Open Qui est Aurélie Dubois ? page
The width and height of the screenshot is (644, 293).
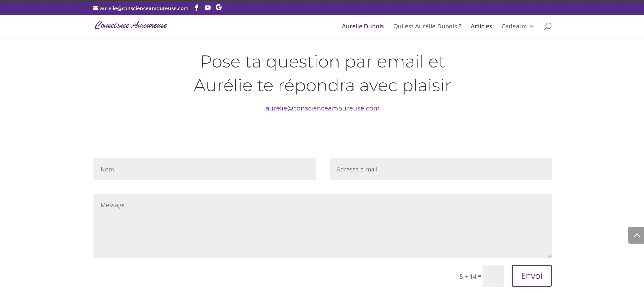427,26
